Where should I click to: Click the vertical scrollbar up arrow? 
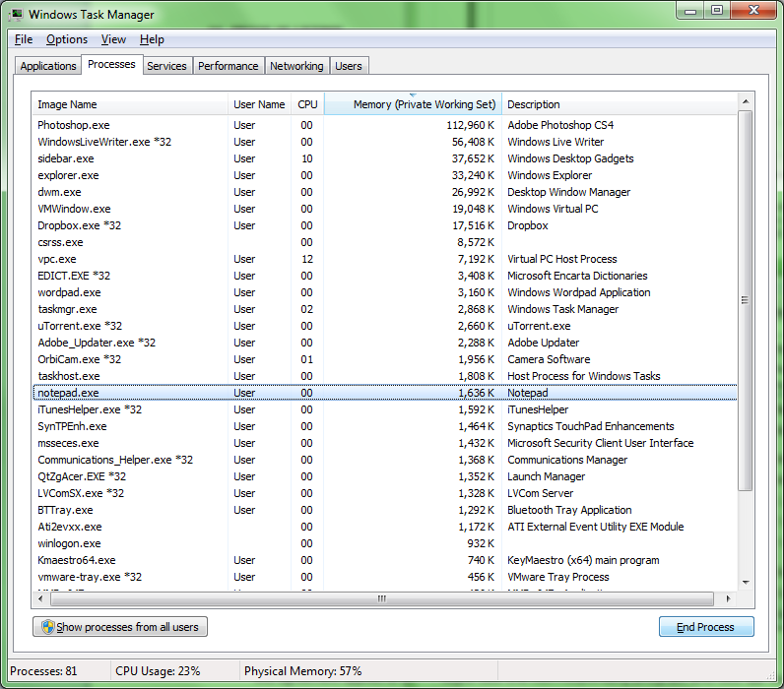(746, 101)
